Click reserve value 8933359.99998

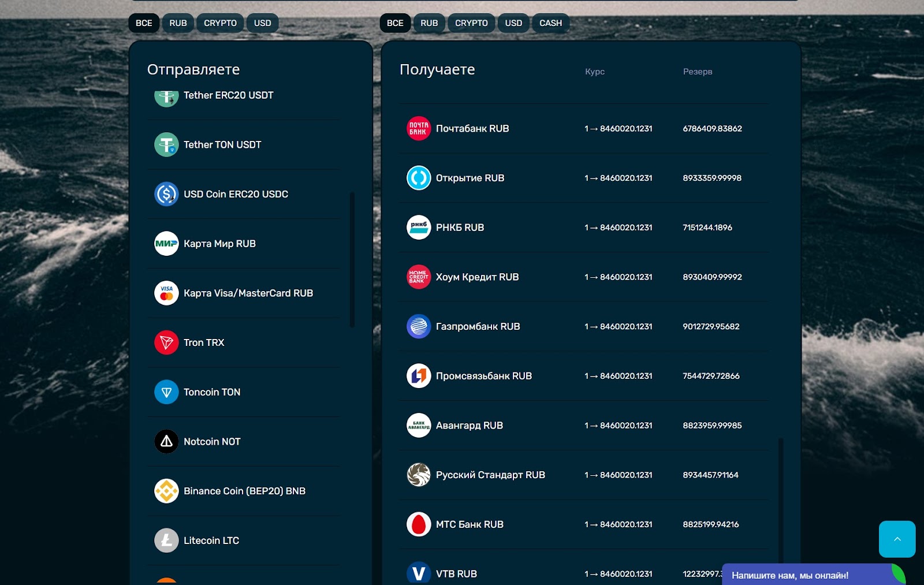[712, 178]
